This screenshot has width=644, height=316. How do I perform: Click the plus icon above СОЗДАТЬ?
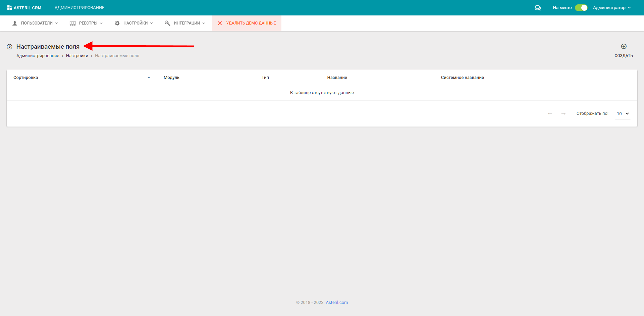(x=624, y=47)
